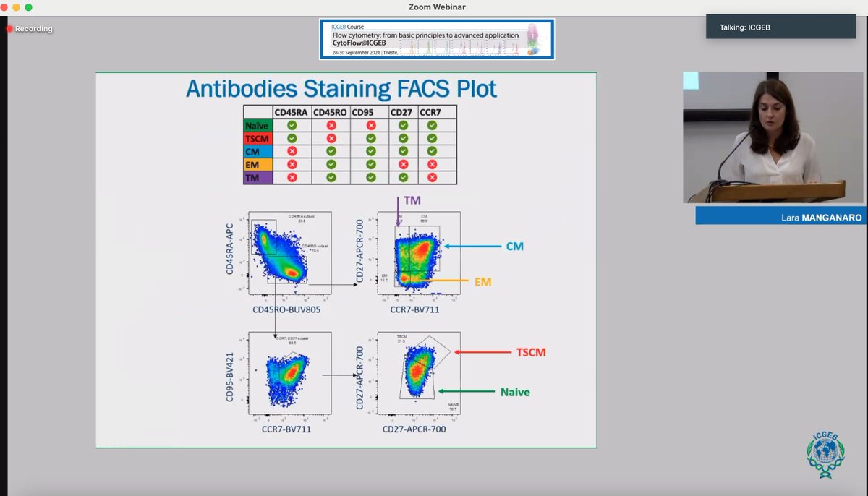Click the Lara MANGANARO name tag
868x496 pixels.
pos(780,215)
